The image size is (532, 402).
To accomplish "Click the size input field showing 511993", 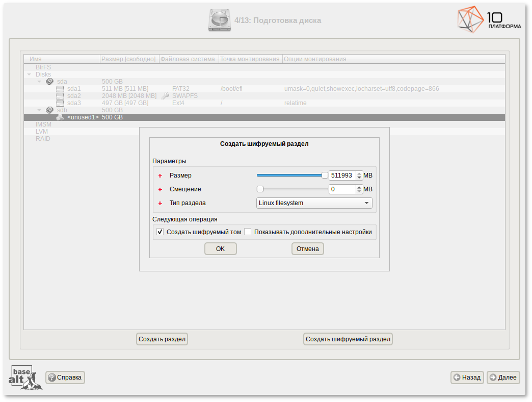I will pyautogui.click(x=342, y=175).
